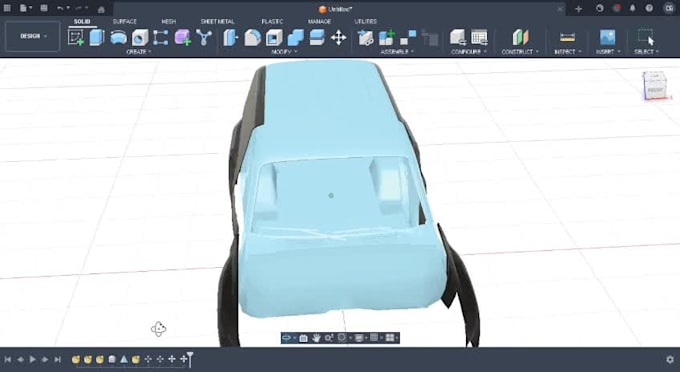
Task: Open the File menu icon
Action: pyautogui.click(x=25, y=8)
